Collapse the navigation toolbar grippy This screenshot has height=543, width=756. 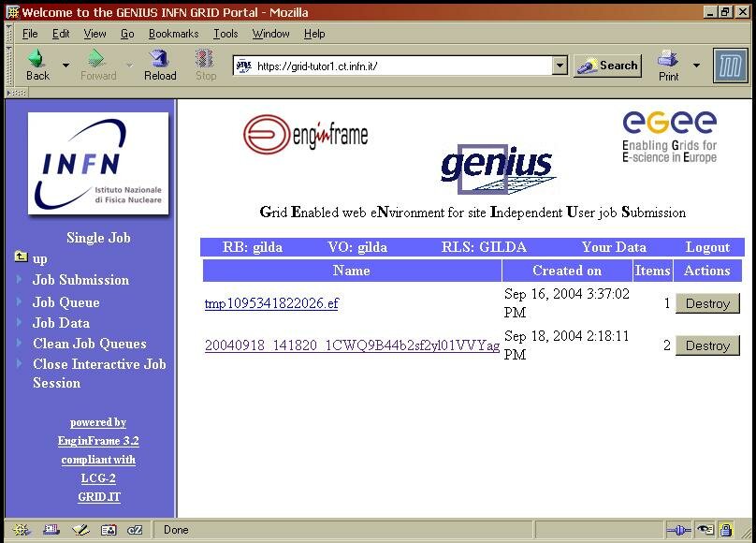(x=8, y=65)
